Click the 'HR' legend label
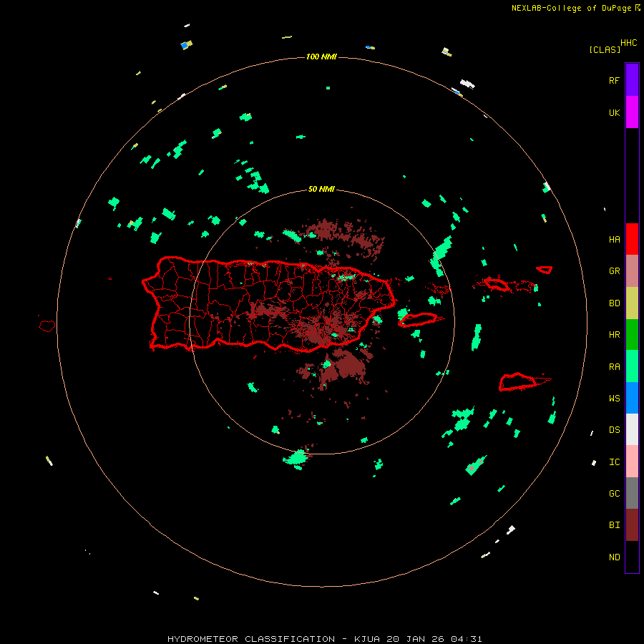This screenshot has width=644, height=644. pos(614,335)
